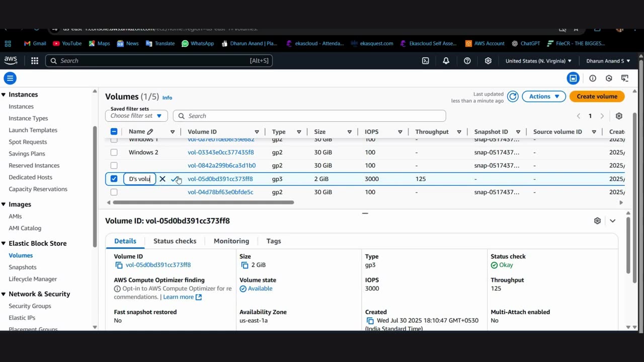Viewport: 644px width, 362px height.
Task: Open the notifications bell
Action: (446, 61)
